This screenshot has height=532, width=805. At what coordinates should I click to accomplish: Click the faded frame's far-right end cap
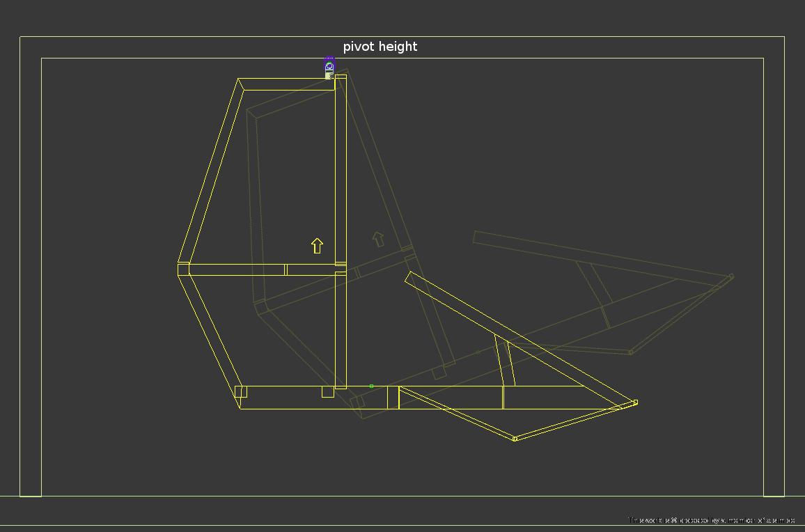tap(730, 276)
